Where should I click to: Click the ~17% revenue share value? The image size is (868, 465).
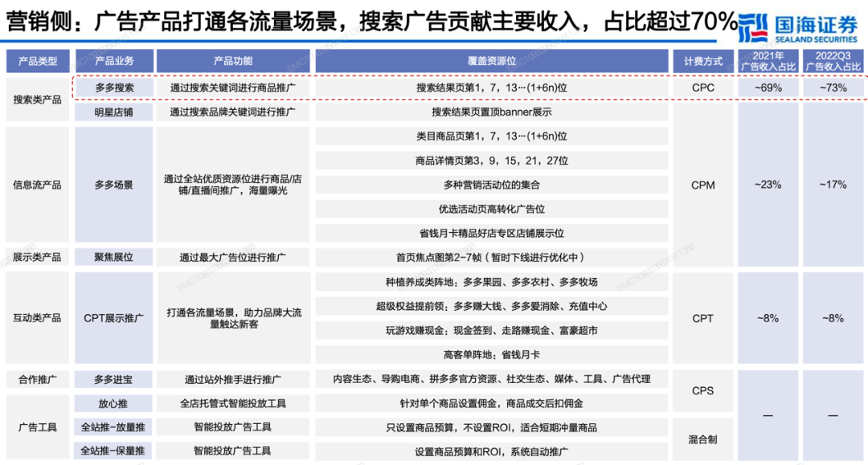(833, 185)
